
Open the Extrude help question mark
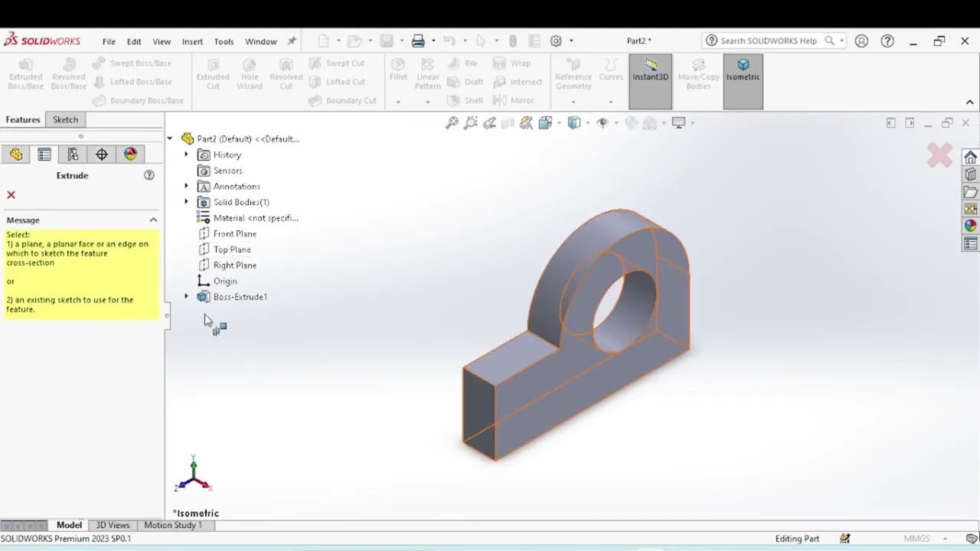149,175
